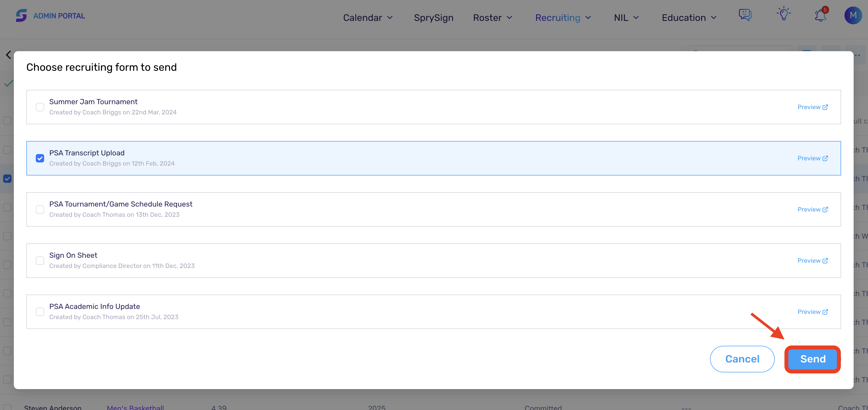Open the notifications bell
The width and height of the screenshot is (868, 410).
point(820,15)
